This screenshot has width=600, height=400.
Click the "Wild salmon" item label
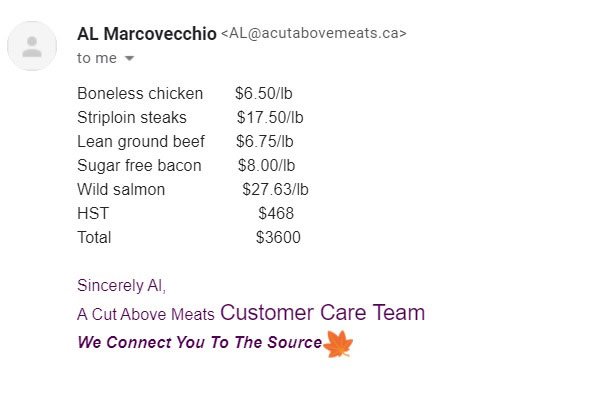coord(121,190)
